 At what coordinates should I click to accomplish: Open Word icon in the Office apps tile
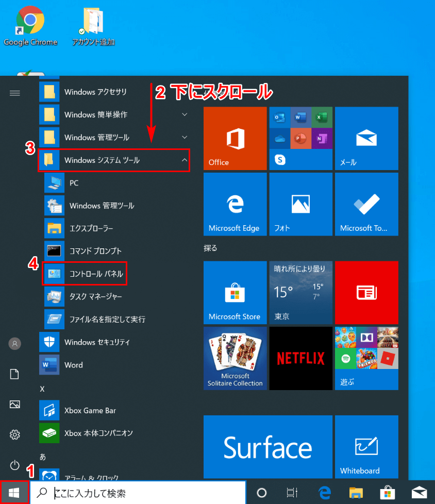click(x=300, y=117)
